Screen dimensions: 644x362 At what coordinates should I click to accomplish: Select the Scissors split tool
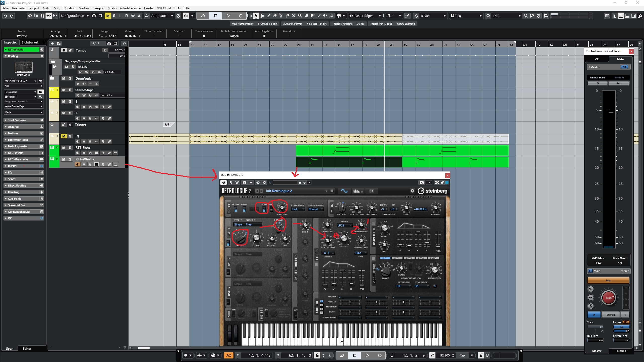281,16
